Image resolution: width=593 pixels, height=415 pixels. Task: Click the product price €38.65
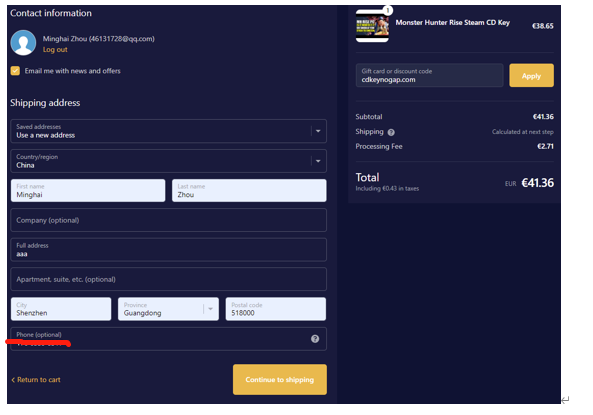[x=543, y=26]
